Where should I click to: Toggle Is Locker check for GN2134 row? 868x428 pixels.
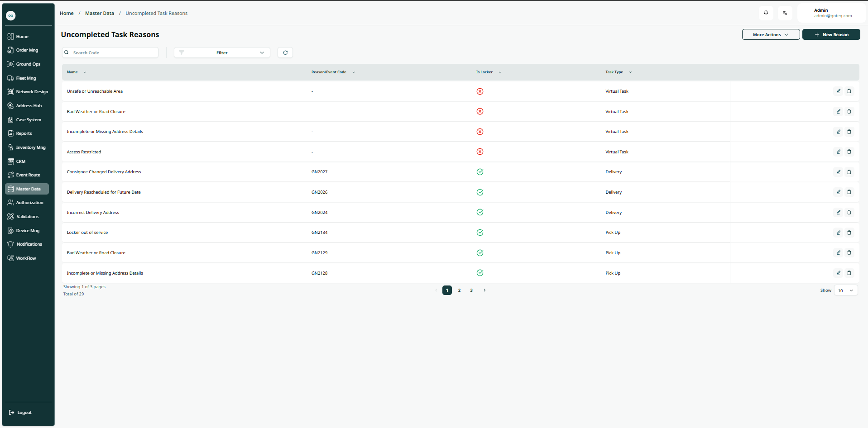(x=480, y=233)
